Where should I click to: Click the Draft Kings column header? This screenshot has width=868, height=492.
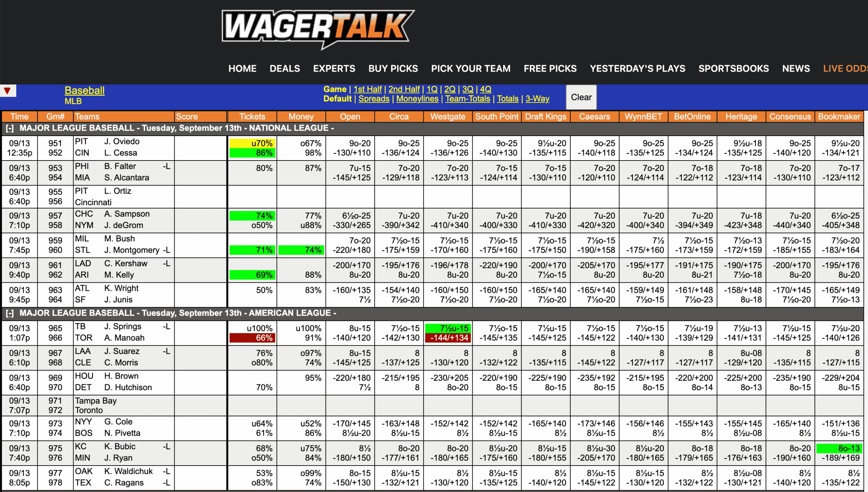pyautogui.click(x=546, y=117)
